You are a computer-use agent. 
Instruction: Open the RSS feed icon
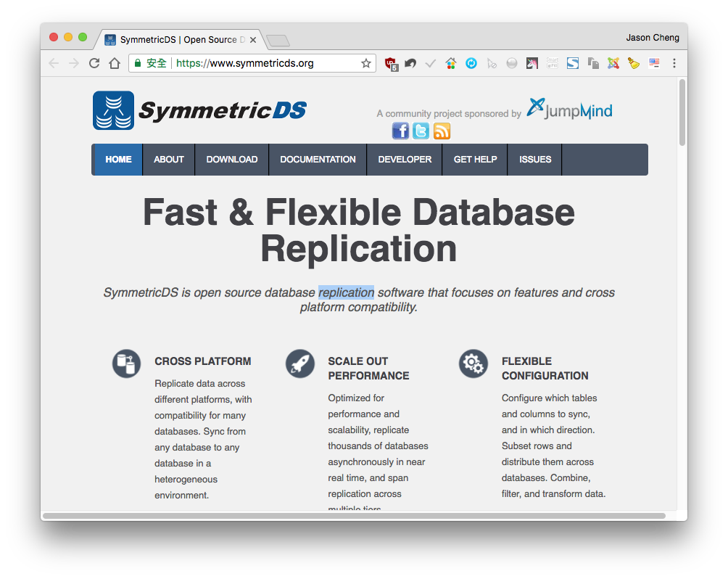442,131
